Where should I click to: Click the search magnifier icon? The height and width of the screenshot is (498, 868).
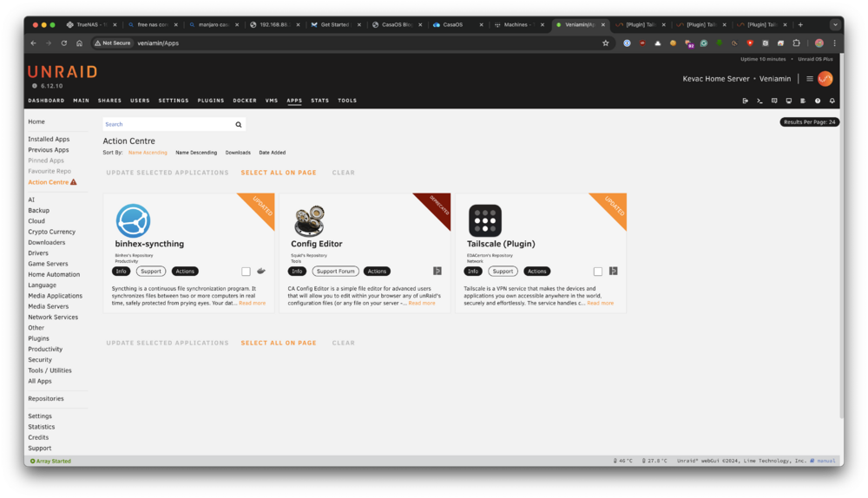239,125
